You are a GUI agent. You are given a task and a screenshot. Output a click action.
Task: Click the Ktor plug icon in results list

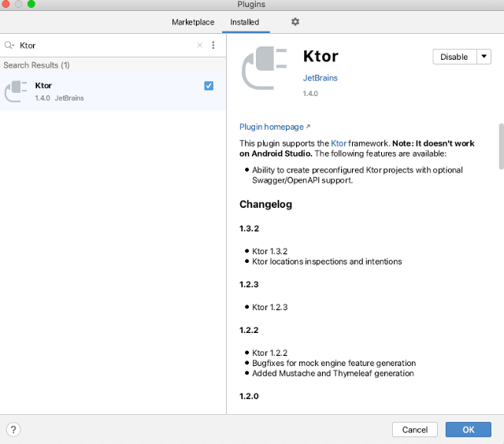click(x=16, y=91)
